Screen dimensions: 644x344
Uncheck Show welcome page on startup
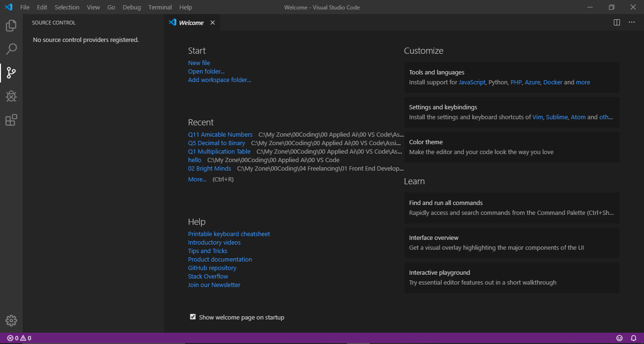(x=193, y=317)
